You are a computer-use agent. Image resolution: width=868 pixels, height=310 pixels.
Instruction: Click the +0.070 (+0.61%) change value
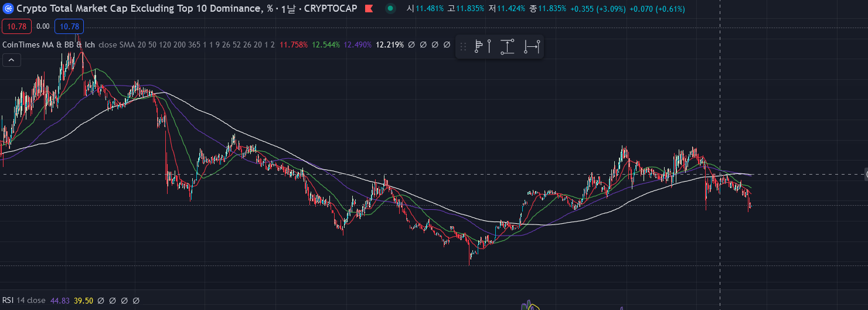(x=657, y=9)
